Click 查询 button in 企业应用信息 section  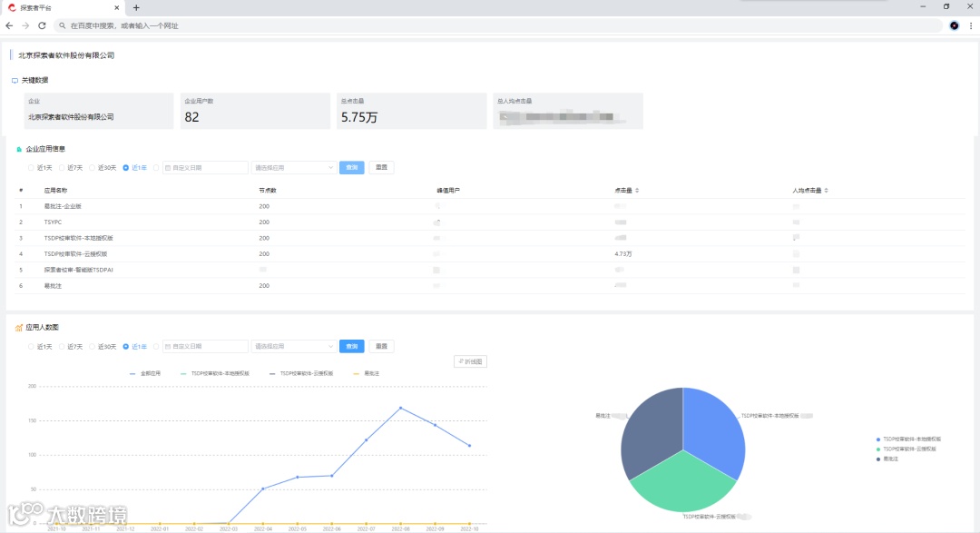[352, 168]
